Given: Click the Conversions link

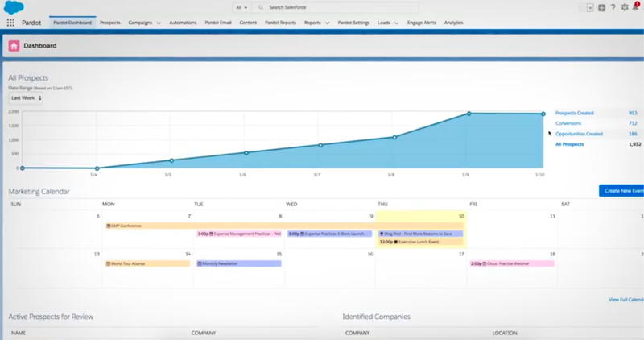Looking at the screenshot, I should (568, 123).
